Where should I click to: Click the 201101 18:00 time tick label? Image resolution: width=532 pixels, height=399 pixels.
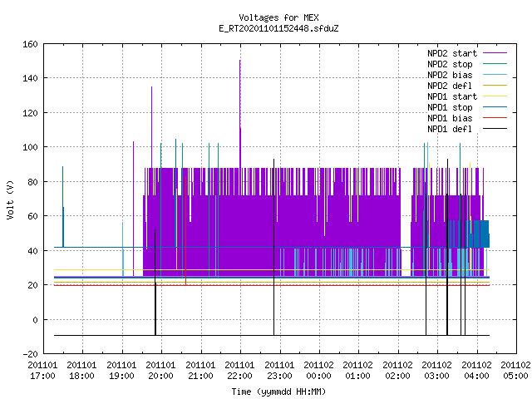[x=82, y=371]
